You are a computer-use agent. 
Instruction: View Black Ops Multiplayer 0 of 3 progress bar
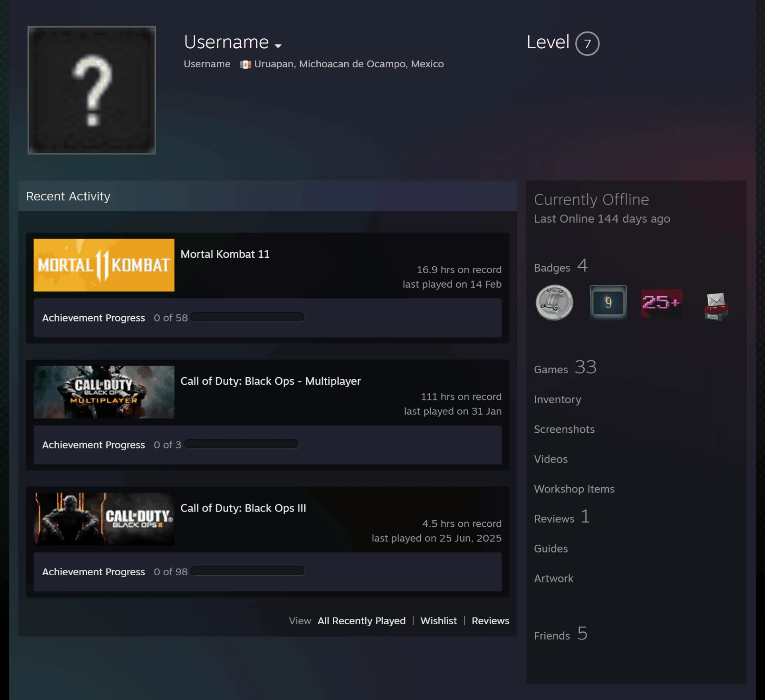[241, 444]
